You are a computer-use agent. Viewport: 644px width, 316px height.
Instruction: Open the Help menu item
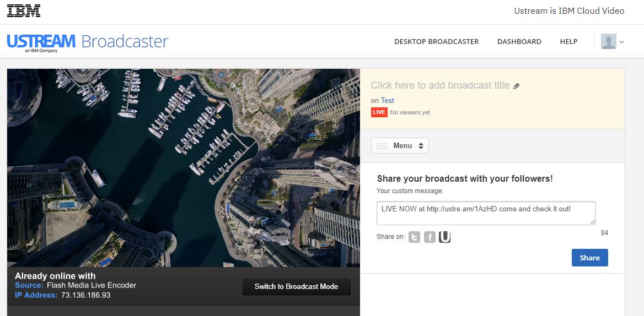pyautogui.click(x=569, y=41)
